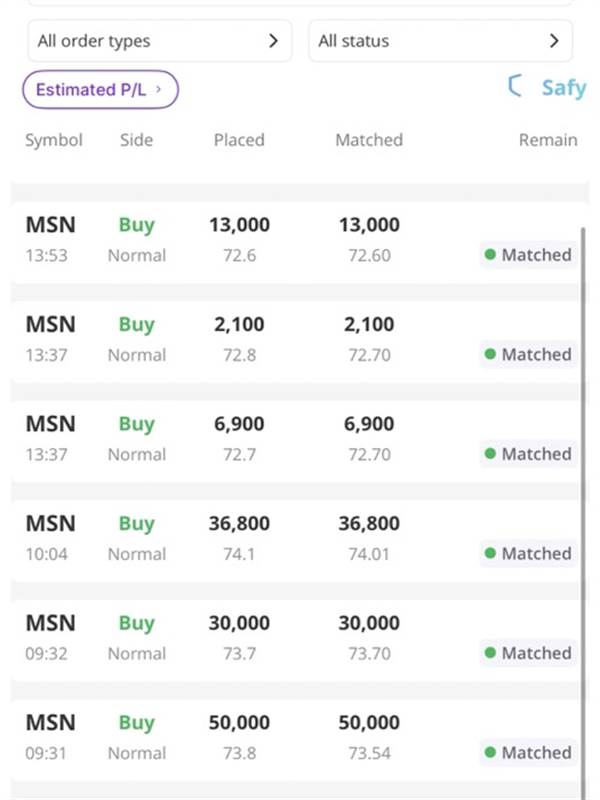Click green dot on 10:04 order status
The width and height of the screenshot is (600, 800).
(490, 553)
